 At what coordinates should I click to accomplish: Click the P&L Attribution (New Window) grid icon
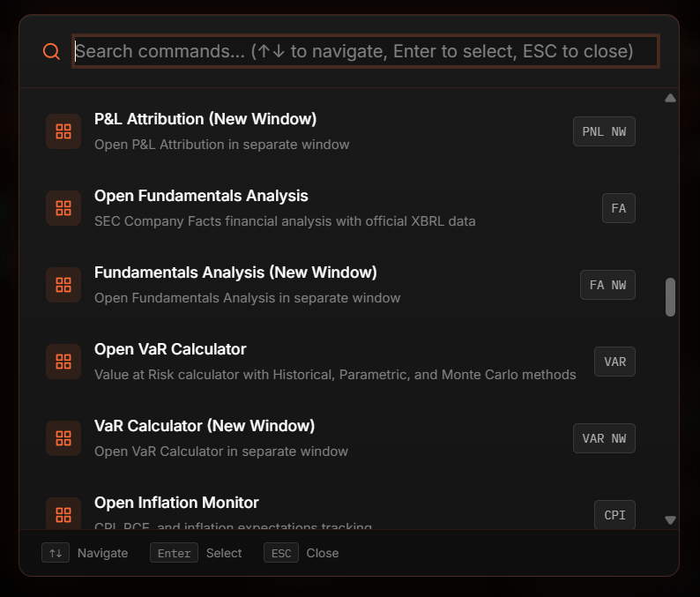pyautogui.click(x=63, y=131)
